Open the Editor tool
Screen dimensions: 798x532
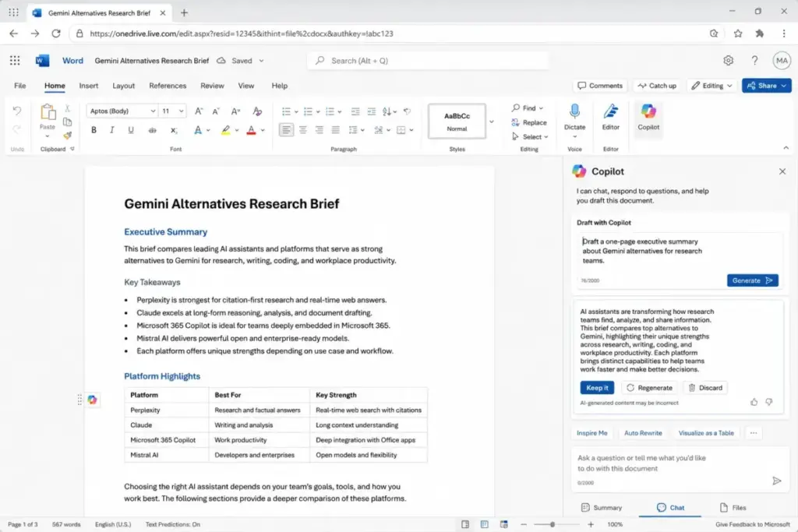tap(611, 117)
